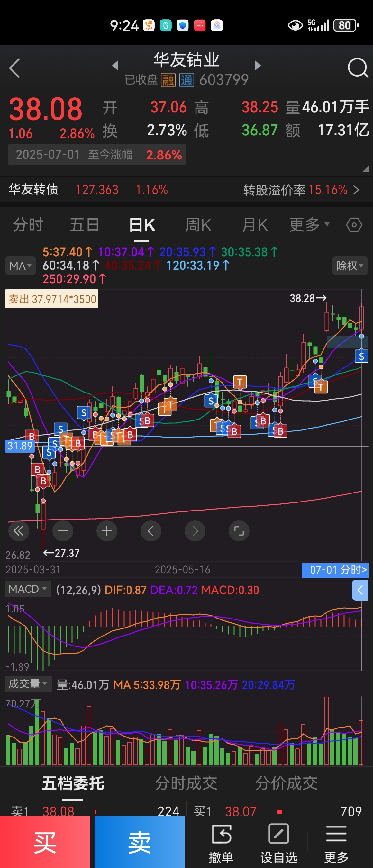
Task: Open 分时成交 tab
Action: 186,783
